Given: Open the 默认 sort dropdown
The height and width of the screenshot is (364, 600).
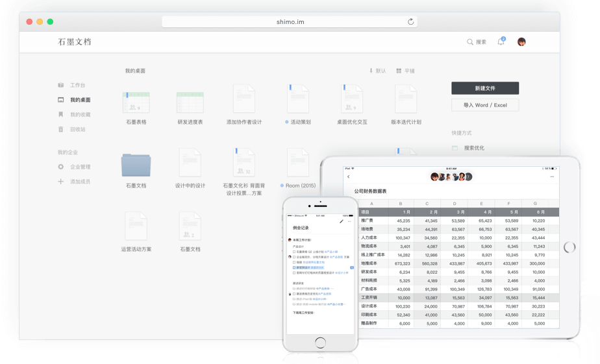Looking at the screenshot, I should (377, 71).
